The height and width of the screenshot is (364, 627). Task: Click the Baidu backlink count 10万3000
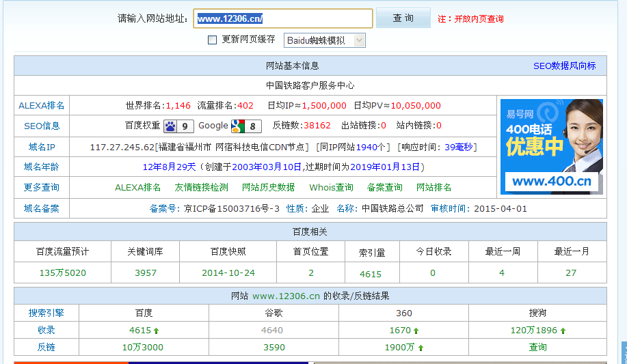[143, 348]
